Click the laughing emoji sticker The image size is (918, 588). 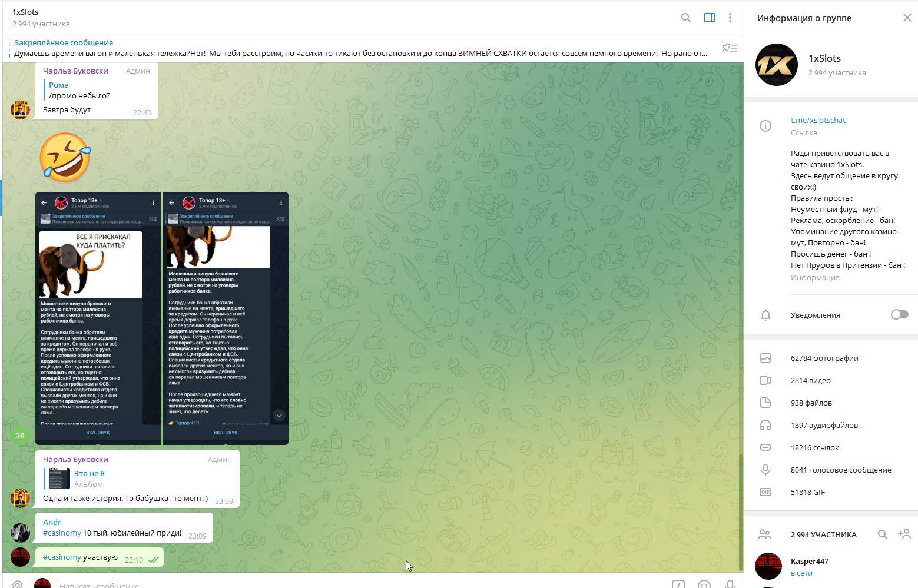tap(65, 157)
